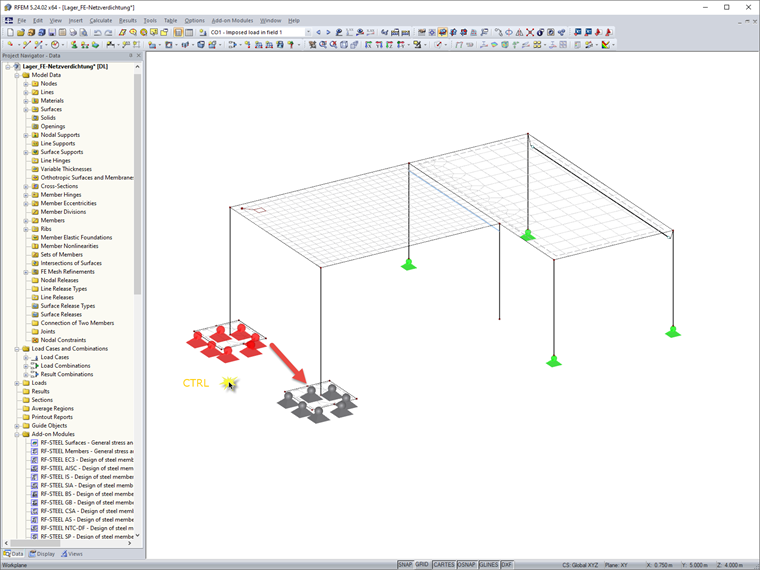Switch to the Display tab
Viewport: 760px width, 570px height.
42,554
